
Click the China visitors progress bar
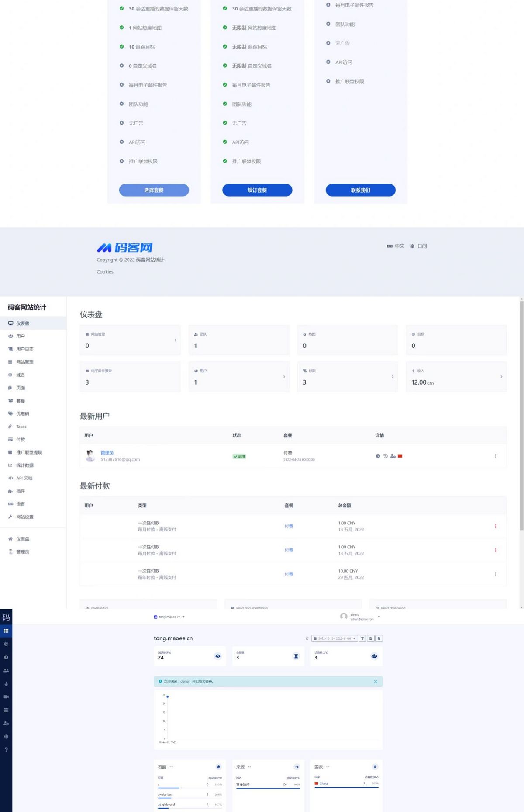(346, 787)
